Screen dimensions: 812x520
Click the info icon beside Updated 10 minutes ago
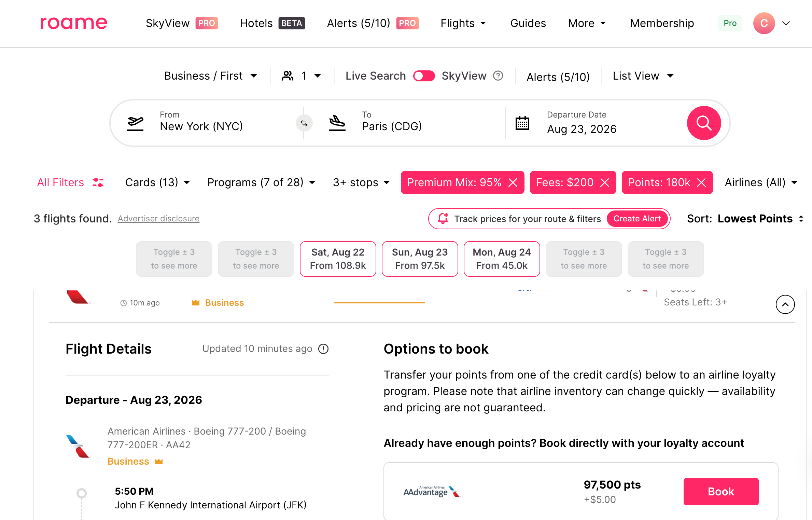tap(323, 349)
